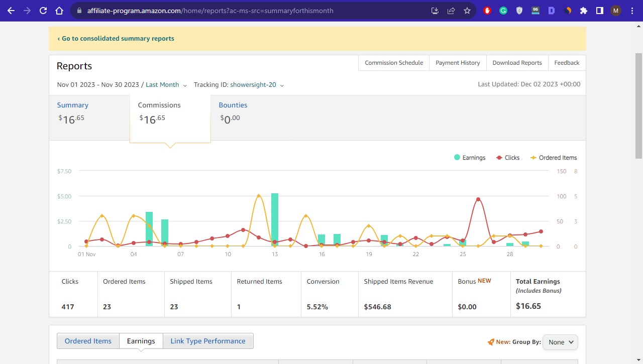Open the Commission Schedule page
This screenshot has height=364, width=643.
pos(394,63)
